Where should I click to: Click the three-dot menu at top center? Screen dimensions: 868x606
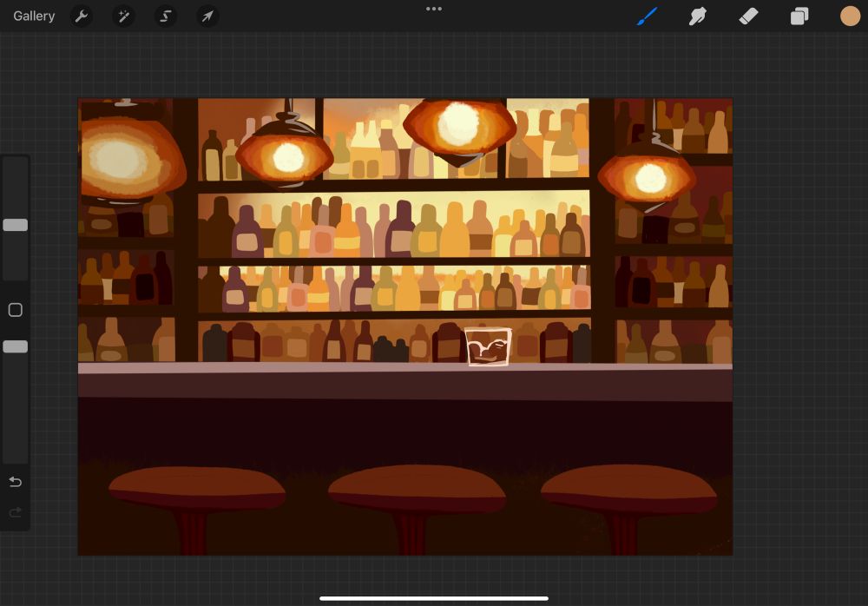point(434,9)
